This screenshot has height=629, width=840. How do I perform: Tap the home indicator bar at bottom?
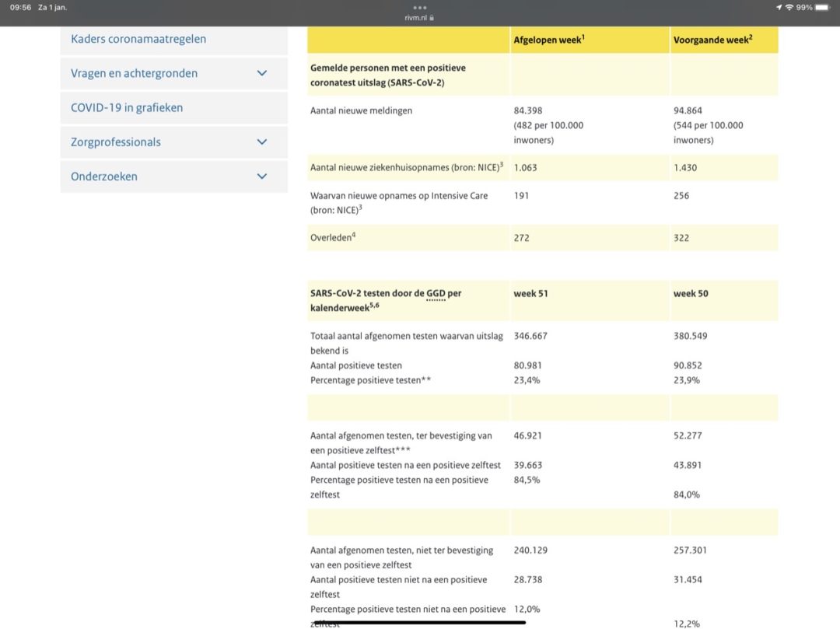coord(419,623)
